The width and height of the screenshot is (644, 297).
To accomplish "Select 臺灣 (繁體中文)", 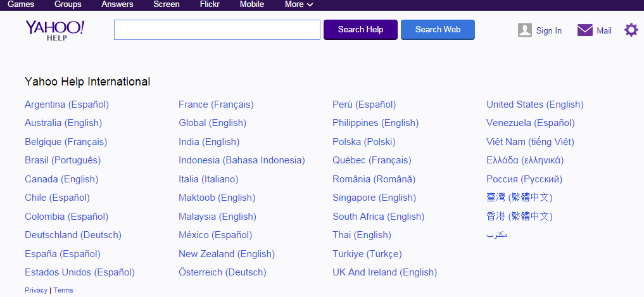I will click(x=519, y=198).
